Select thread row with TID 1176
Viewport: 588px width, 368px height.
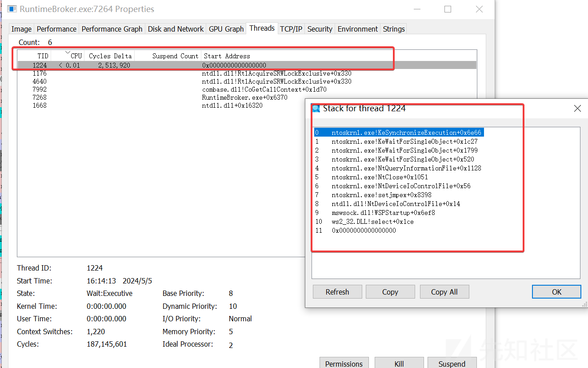pyautogui.click(x=247, y=73)
